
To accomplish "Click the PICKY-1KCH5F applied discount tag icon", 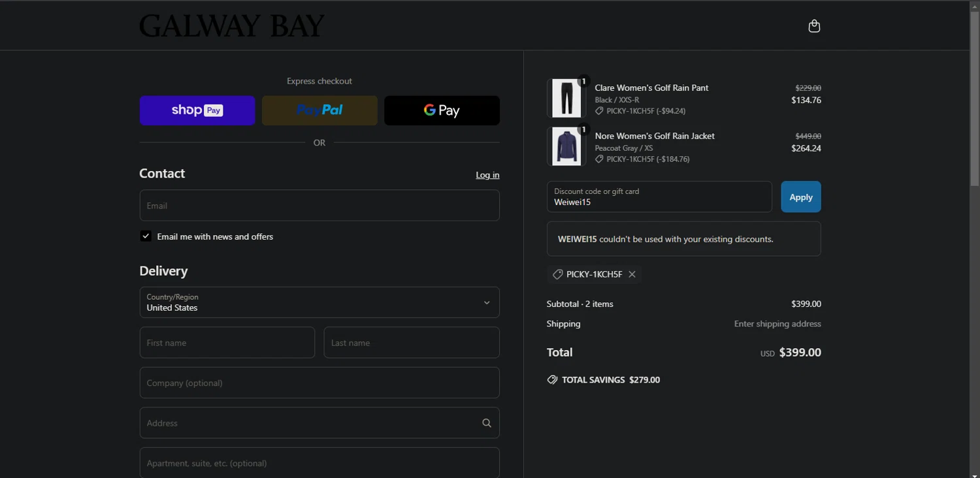I will coord(557,274).
